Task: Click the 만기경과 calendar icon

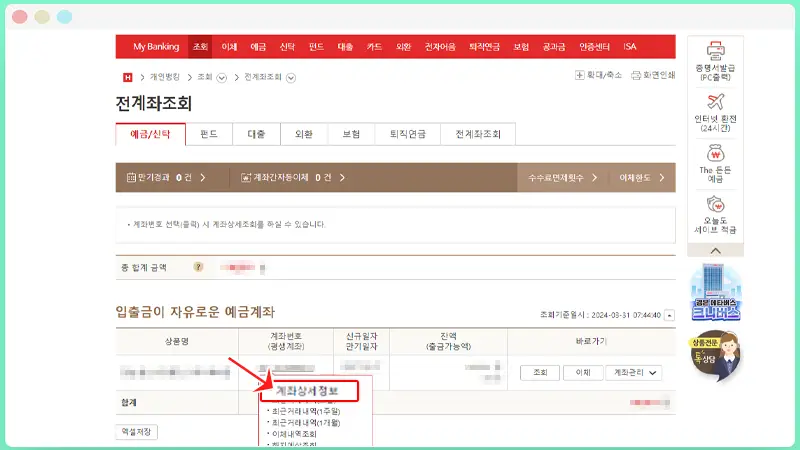Action: click(131, 178)
